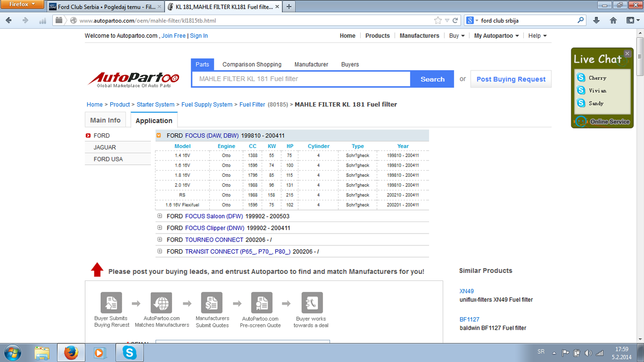Select the Parts search tab

(202, 64)
